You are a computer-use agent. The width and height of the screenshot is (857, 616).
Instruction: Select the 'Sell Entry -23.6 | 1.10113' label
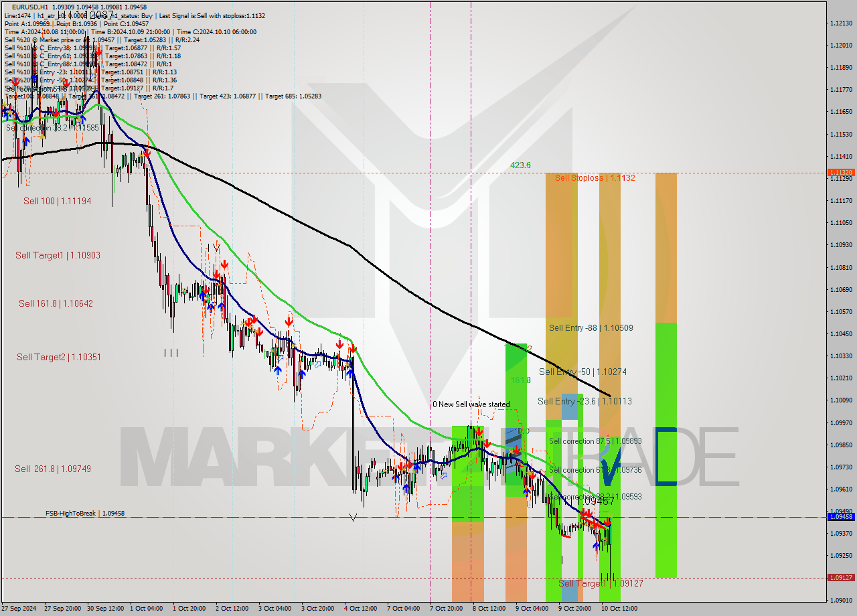coord(585,401)
